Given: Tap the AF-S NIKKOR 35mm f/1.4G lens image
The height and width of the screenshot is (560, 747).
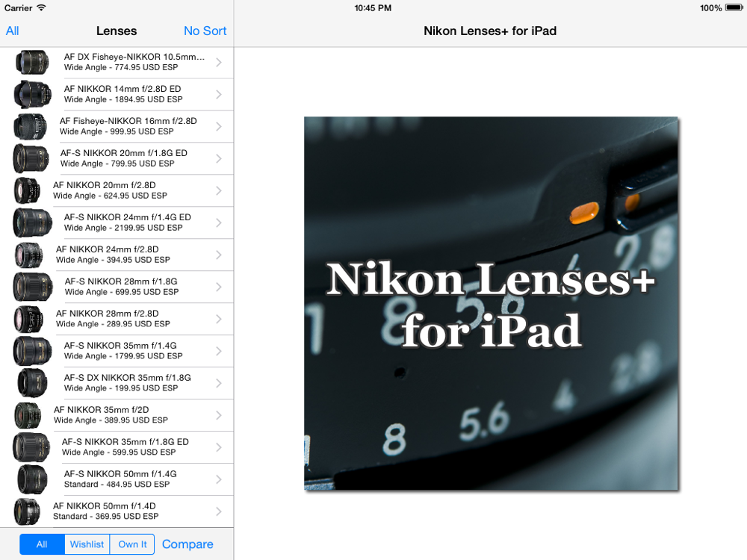Looking at the screenshot, I should [32, 351].
